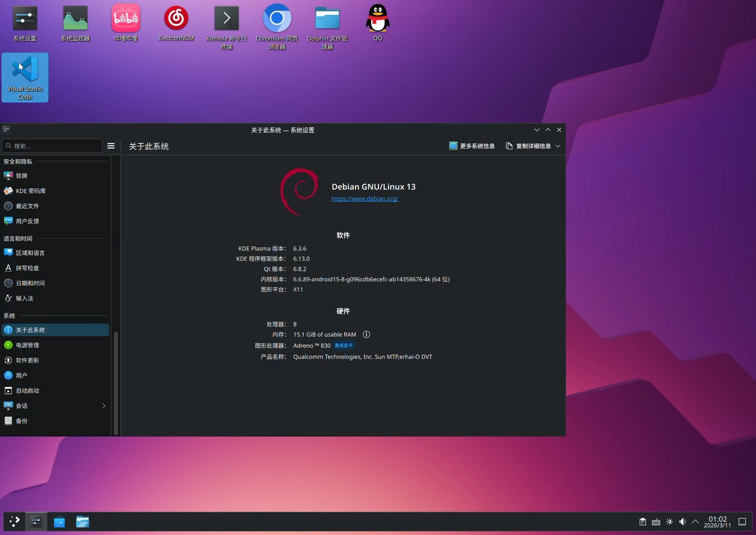756x535 pixels.
Task: Open the 软件更新 settings page
Action: click(55, 360)
